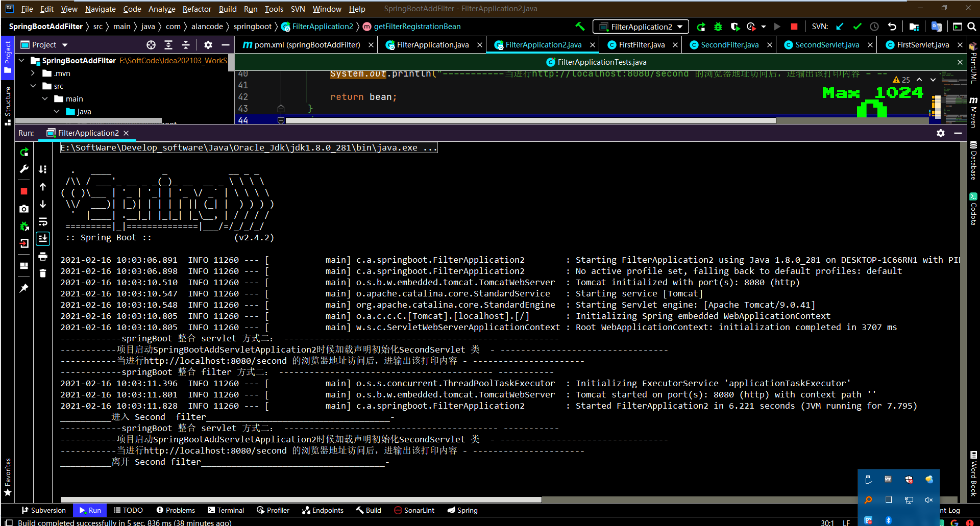The image size is (980, 526).
Task: Open the SonarLint tool window button
Action: (x=414, y=510)
